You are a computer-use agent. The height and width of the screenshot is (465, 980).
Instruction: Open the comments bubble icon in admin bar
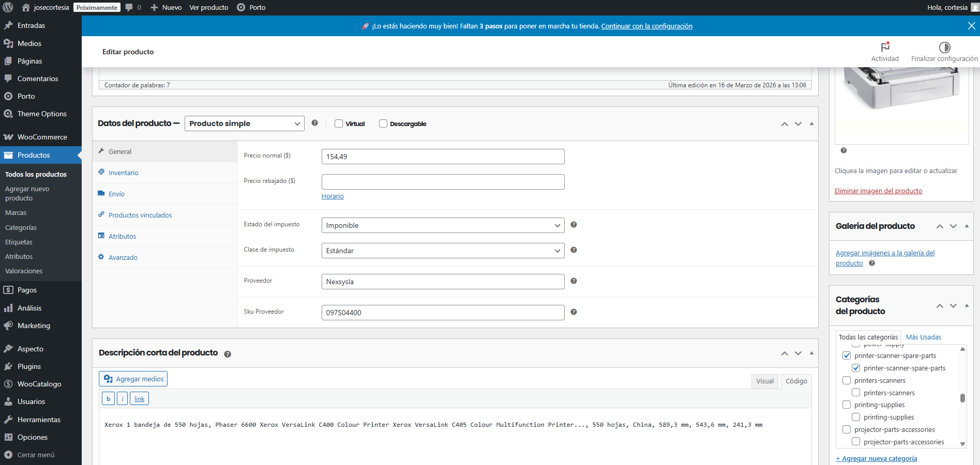129,7
